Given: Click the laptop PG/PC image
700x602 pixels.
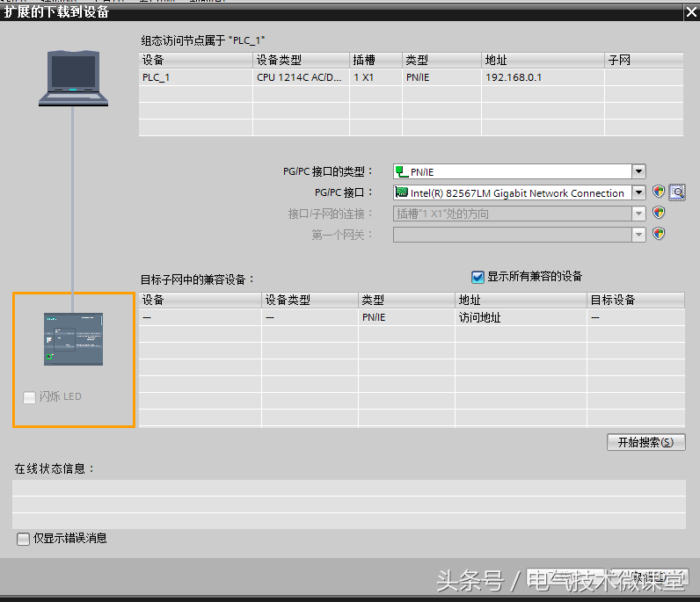Looking at the screenshot, I should (73, 78).
